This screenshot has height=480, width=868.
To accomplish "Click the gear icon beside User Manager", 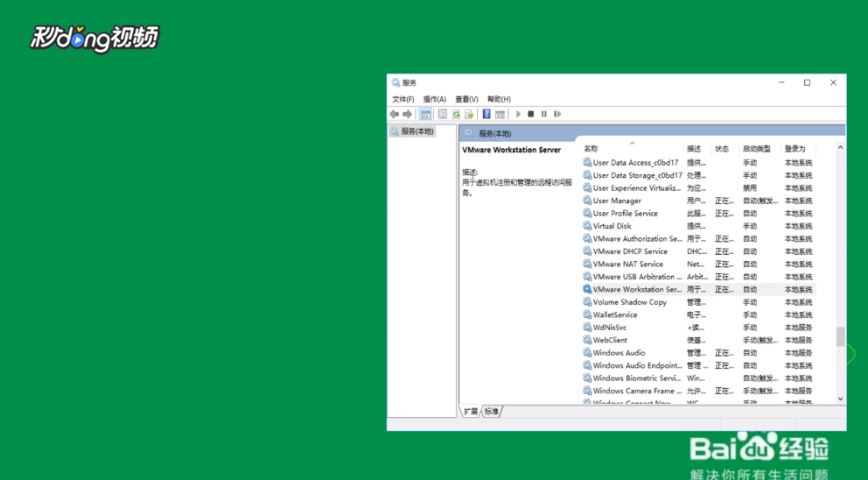I will [587, 200].
